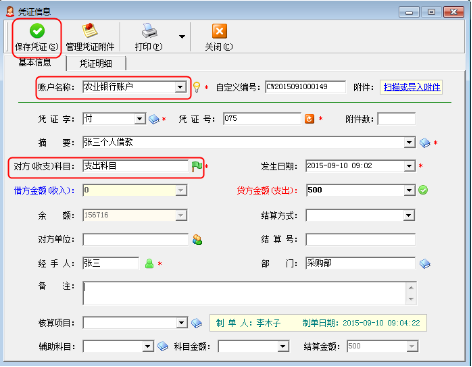Expand the 结算方式 combo box
The height and width of the screenshot is (367, 472).
tap(409, 215)
